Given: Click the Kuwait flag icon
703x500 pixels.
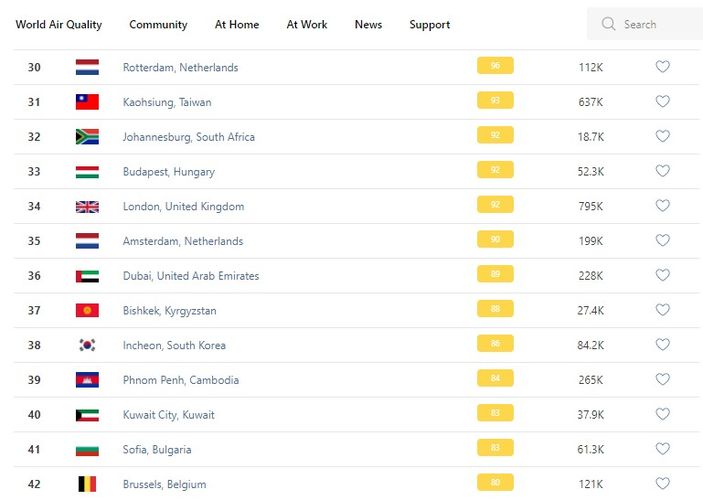Looking at the screenshot, I should pos(87,415).
